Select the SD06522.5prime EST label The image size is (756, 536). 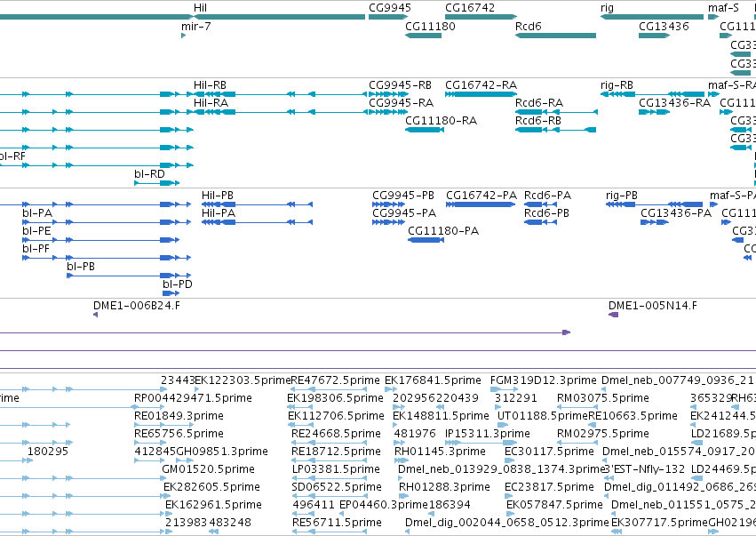click(337, 488)
